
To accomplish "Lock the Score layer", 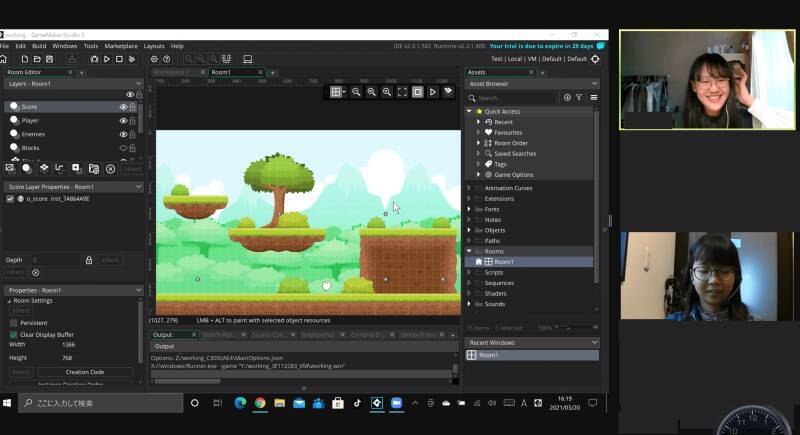I will 133,107.
